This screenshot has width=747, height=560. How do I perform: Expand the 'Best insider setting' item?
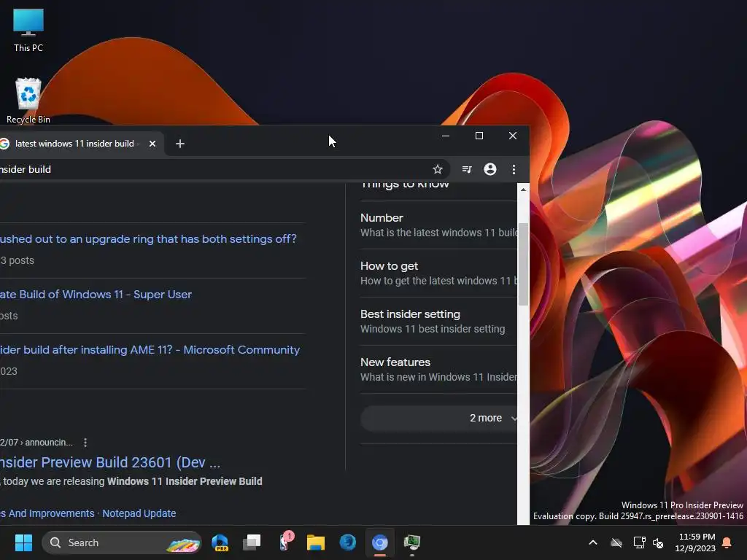438,321
